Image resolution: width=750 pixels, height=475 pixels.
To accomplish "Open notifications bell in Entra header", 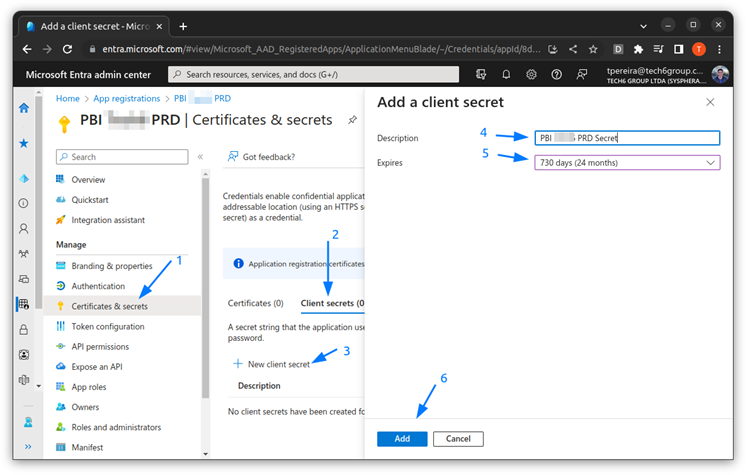I will click(x=506, y=74).
